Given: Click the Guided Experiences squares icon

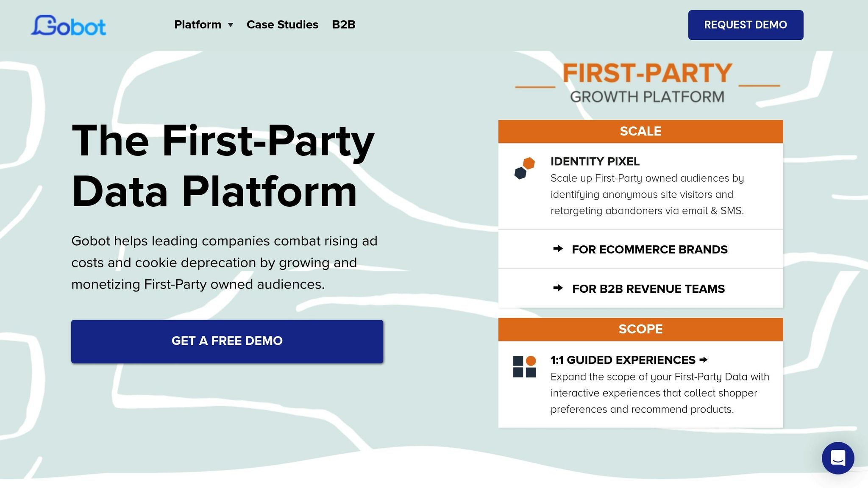Looking at the screenshot, I should (525, 366).
